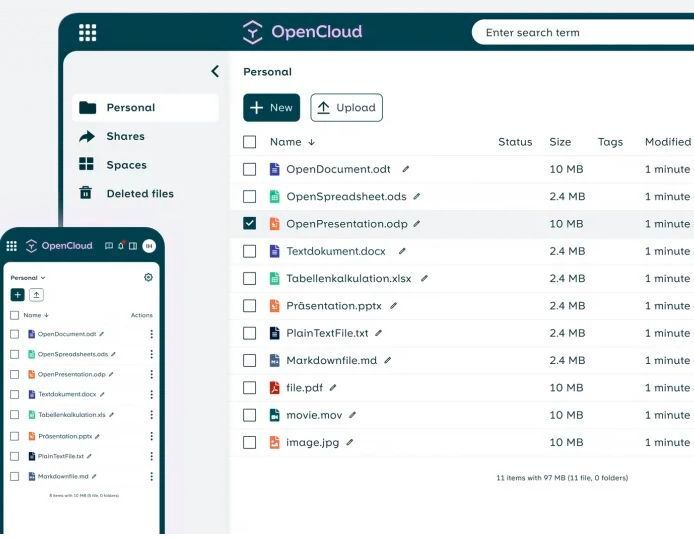Sort by Name column in desktop table

point(292,142)
